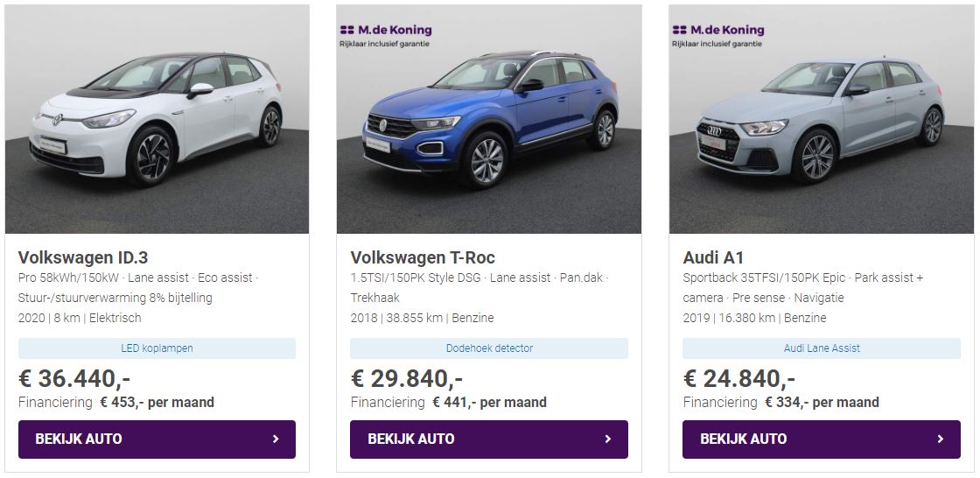Image resolution: width=980 pixels, height=478 pixels.
Task: Select the Audi Lane Assist feature tag
Action: (x=822, y=348)
